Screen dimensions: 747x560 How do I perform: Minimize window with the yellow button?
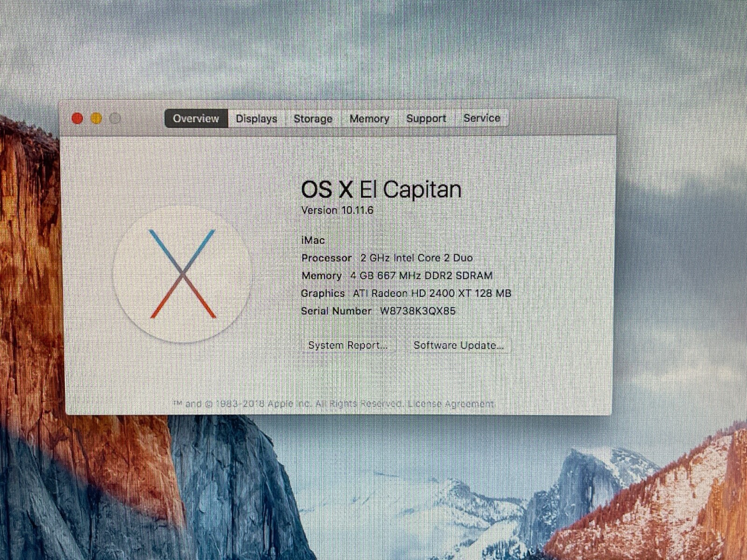96,119
